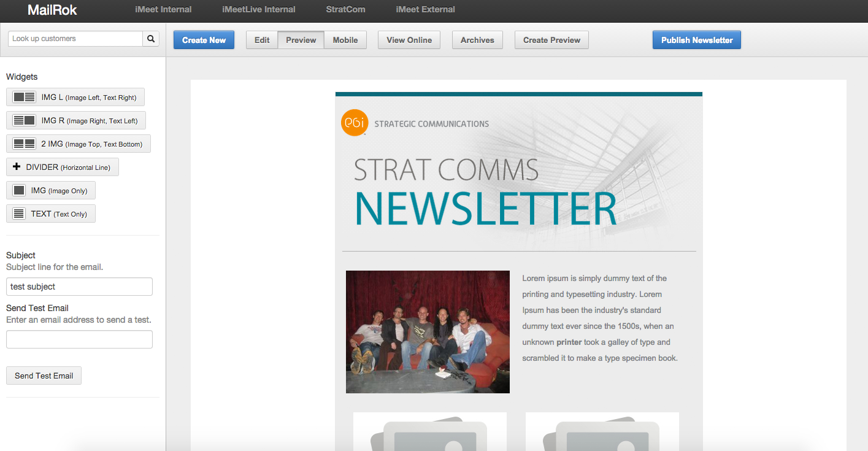This screenshot has height=451, width=868.
Task: Click the group photo in the newsletter
Action: (428, 332)
